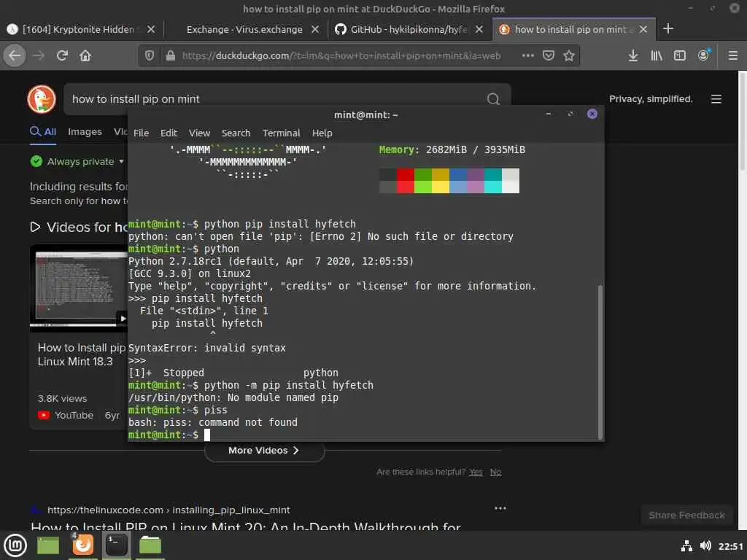Toggle Firefox sidebar view
The height and width of the screenshot is (560, 747).
(x=680, y=55)
